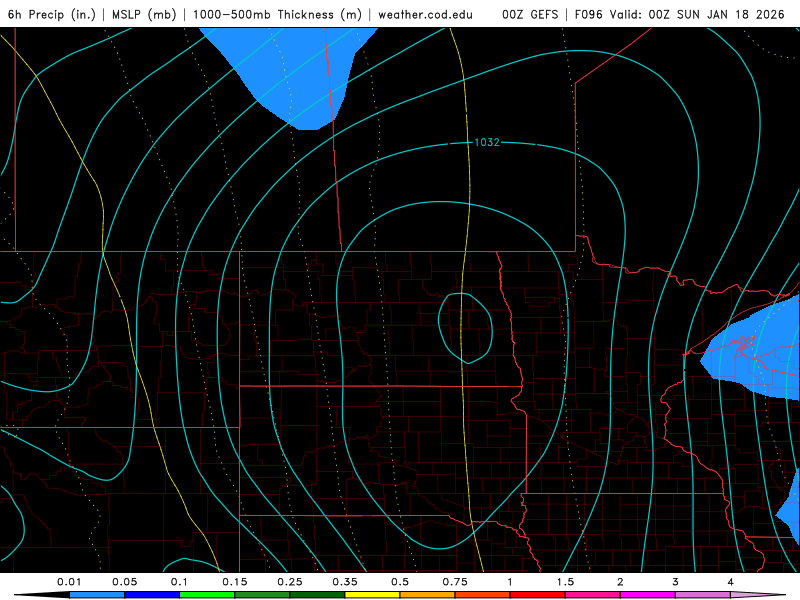Click the bright green 0.1–0.15 legend swatch
The height and width of the screenshot is (600, 800).
[207, 595]
